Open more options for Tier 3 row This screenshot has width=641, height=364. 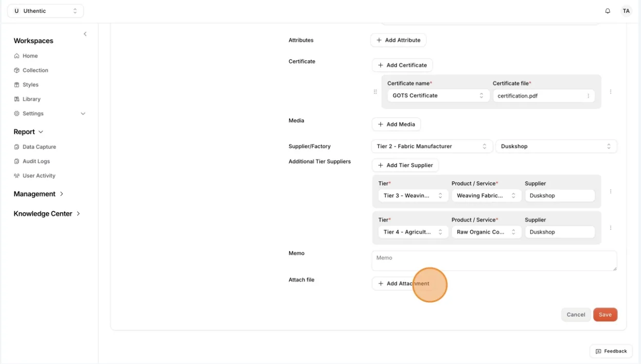click(611, 191)
